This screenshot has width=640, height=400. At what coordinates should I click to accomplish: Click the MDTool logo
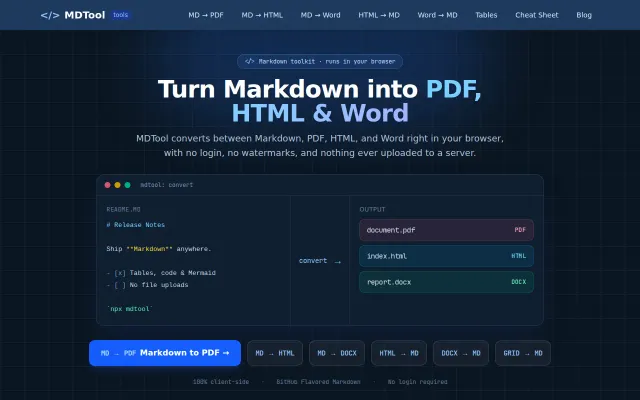click(x=73, y=15)
